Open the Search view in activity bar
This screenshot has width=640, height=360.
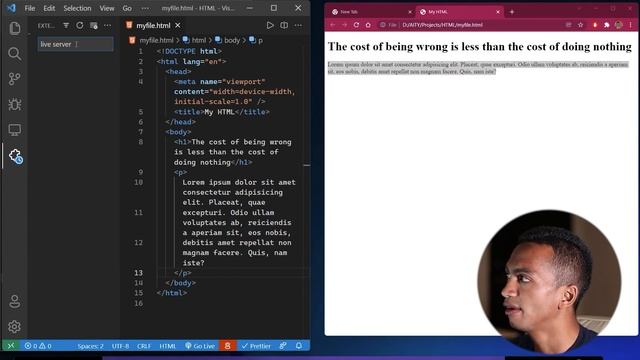point(15,53)
